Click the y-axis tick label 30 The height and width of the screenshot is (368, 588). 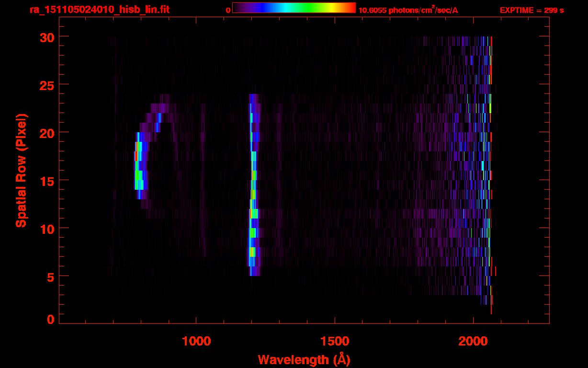coord(47,37)
